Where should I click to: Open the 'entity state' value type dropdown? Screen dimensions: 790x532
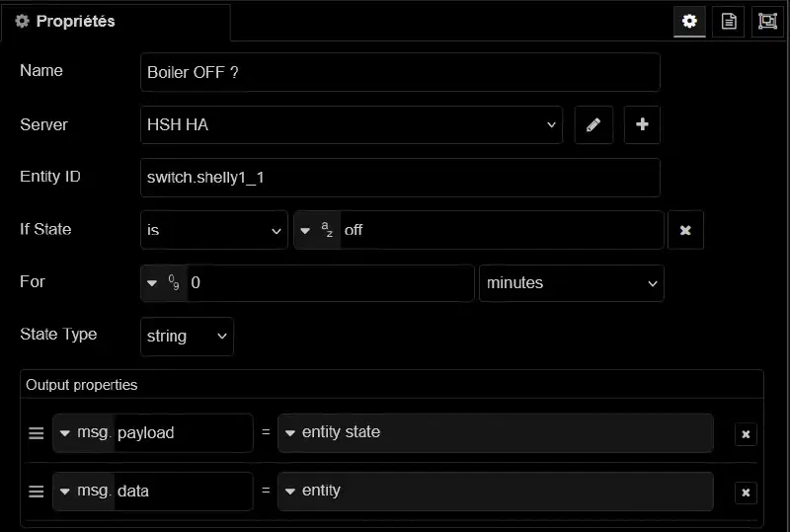click(496, 432)
